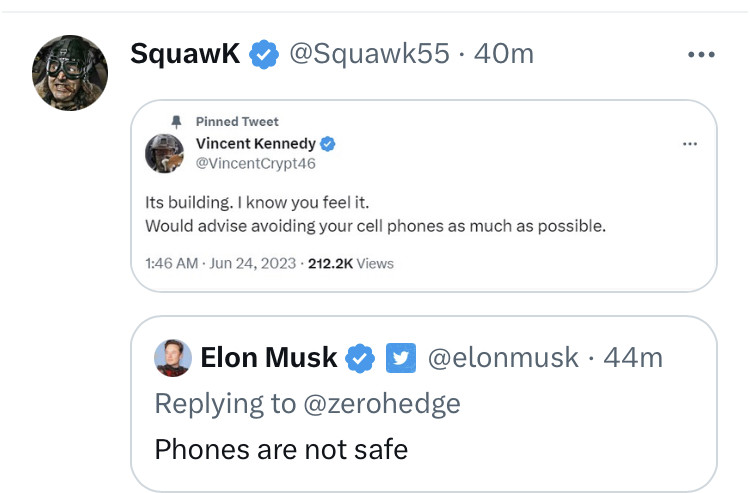Go to the @elonmusk handle
750x493 pixels.
pos(503,357)
